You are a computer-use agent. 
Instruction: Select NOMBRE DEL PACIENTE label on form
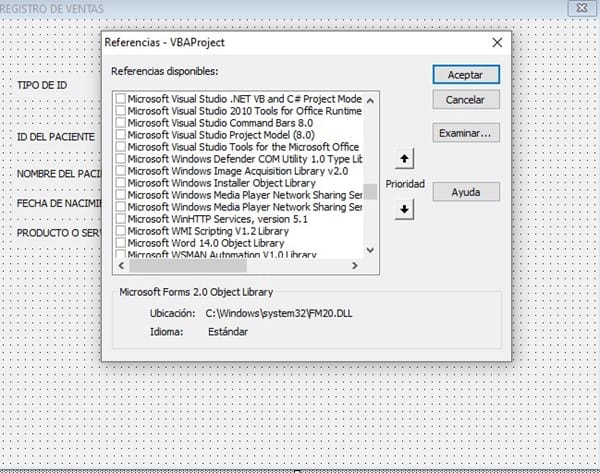click(x=59, y=173)
